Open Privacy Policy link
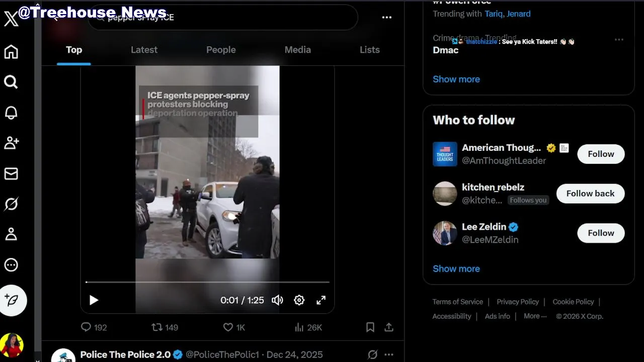 pos(518,302)
